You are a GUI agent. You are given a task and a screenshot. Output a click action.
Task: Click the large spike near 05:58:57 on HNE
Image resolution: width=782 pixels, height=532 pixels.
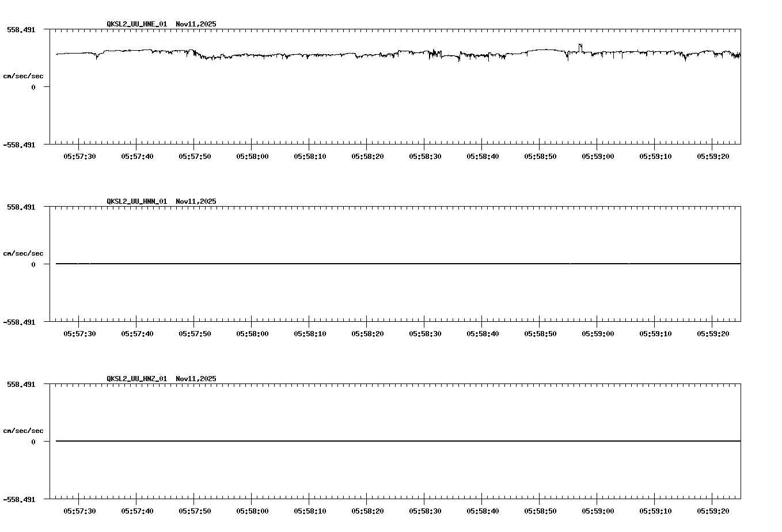click(x=580, y=46)
